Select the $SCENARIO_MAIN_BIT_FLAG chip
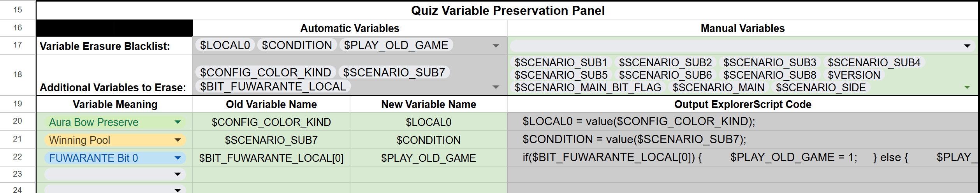Viewport: 980px width, 193px height. (588, 87)
